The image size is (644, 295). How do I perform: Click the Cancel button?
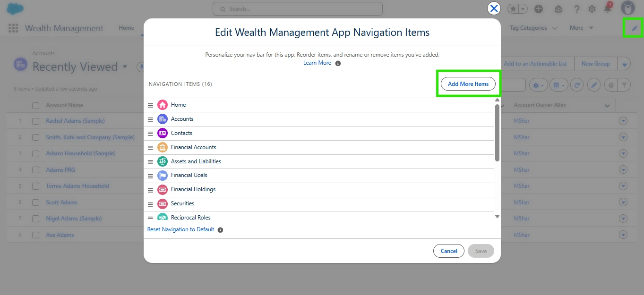tap(448, 251)
